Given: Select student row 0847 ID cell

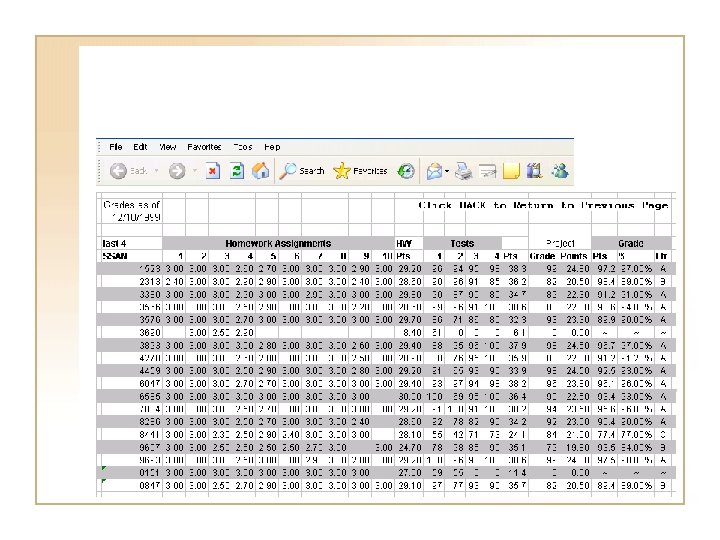Looking at the screenshot, I should click(131, 485).
